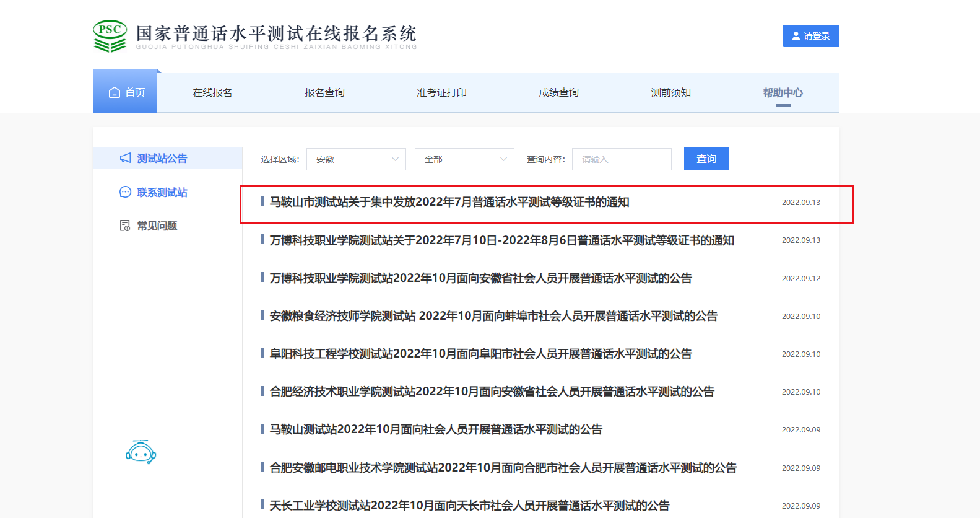Open 天长工业学校测试站 announcement

(469, 506)
